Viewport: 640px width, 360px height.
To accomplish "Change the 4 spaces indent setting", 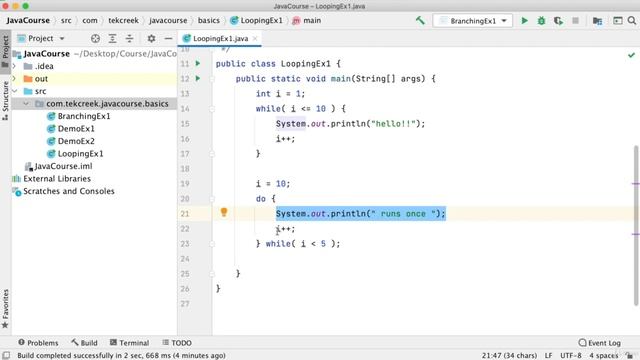I will tap(603, 356).
